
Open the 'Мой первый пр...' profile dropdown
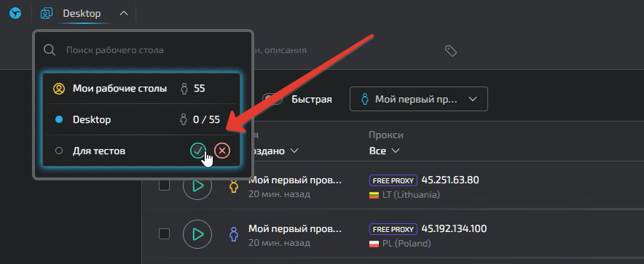(418, 99)
